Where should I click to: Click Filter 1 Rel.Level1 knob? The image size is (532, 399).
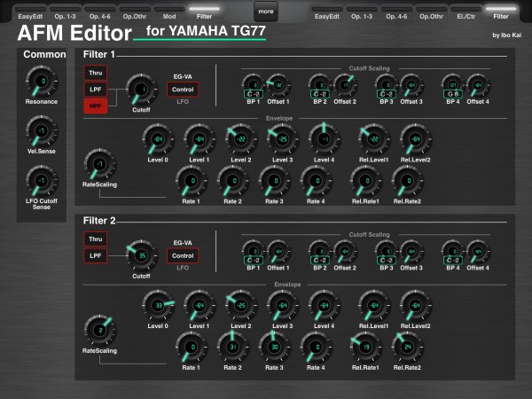pyautogui.click(x=374, y=139)
